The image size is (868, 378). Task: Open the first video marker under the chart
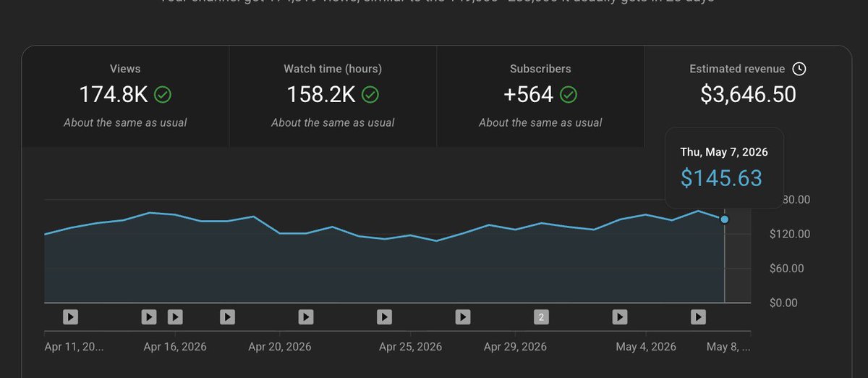70,316
